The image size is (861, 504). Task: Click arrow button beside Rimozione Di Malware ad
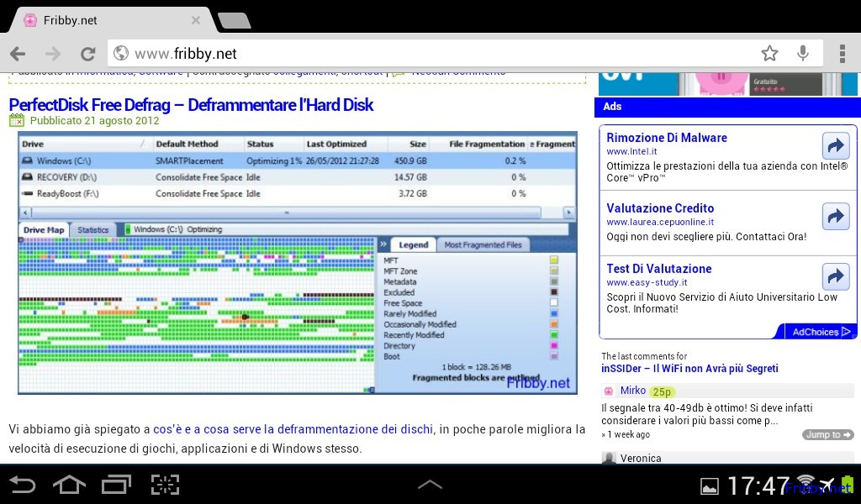[x=835, y=146]
